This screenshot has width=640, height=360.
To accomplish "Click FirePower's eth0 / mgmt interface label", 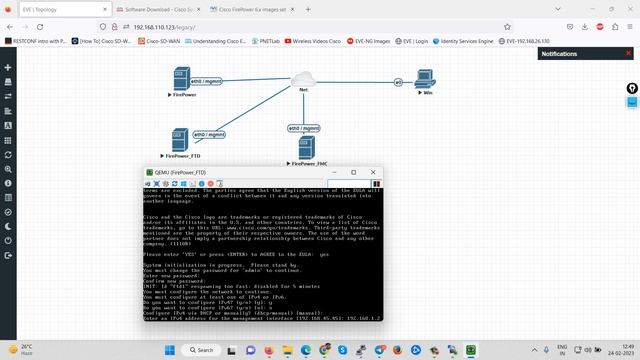I will [206, 81].
